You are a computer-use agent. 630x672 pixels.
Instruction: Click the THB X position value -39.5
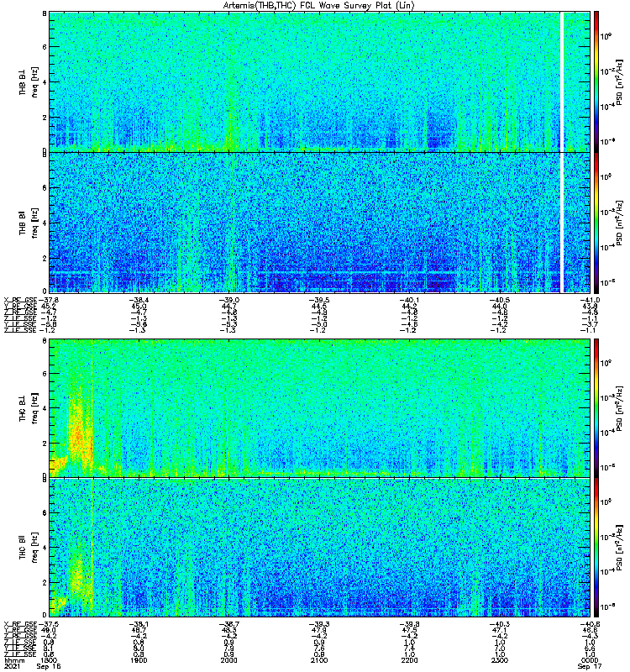(x=319, y=300)
